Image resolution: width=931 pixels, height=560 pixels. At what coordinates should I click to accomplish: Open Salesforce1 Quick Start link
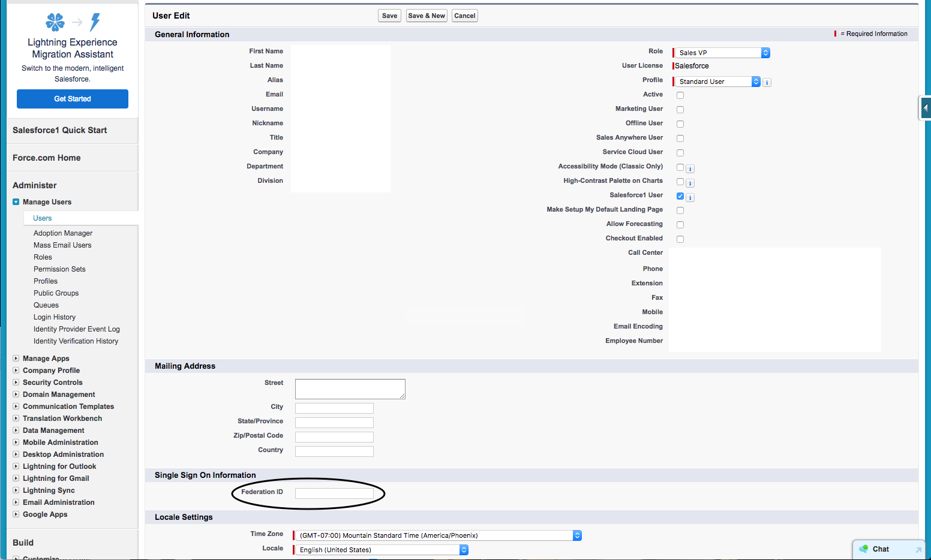[59, 130]
